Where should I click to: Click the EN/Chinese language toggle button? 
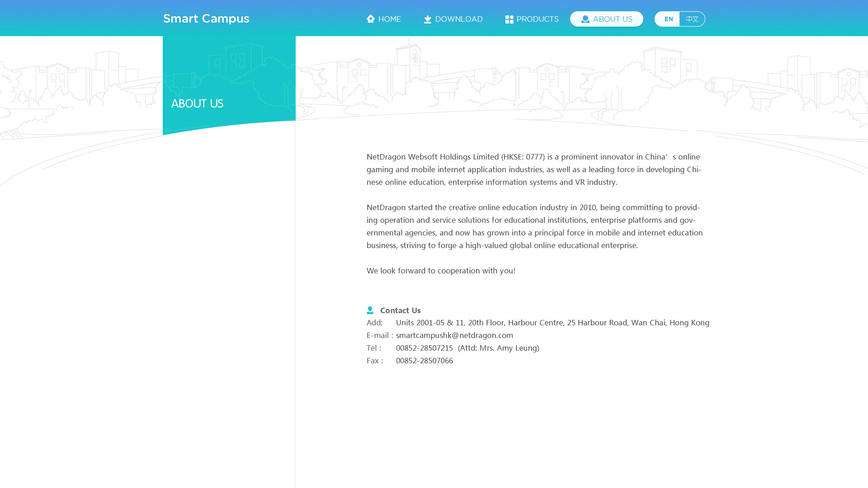(679, 19)
